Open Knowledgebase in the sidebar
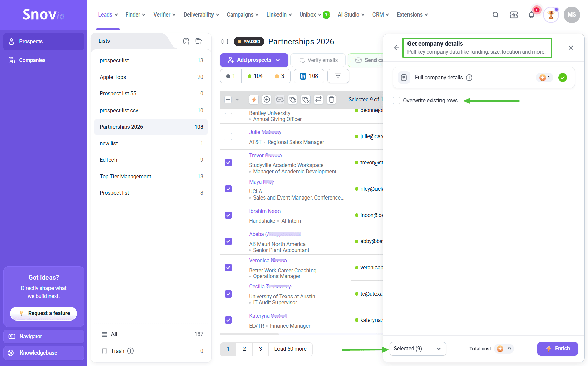 coord(44,353)
